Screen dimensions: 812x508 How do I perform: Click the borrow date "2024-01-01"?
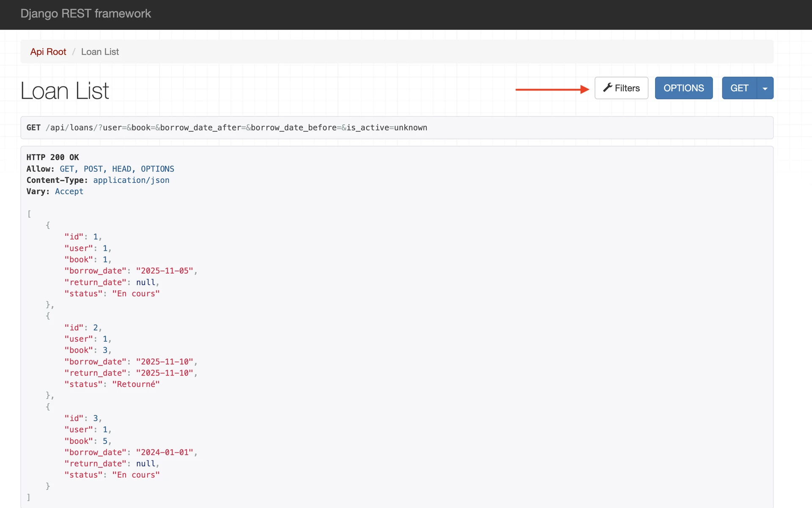(x=165, y=452)
